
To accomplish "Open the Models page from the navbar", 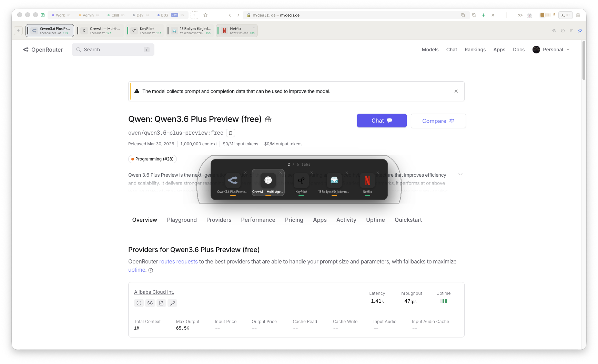I will (x=430, y=50).
